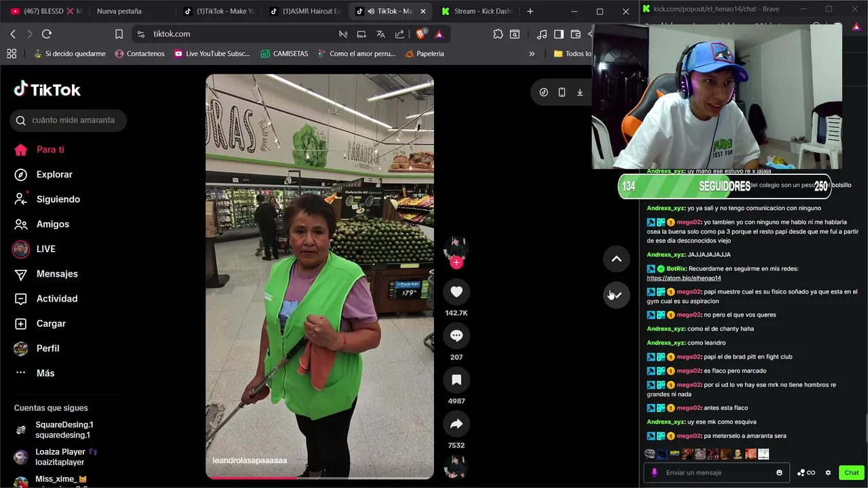Open Mensajes in TikTok sidebar
The image size is (868, 488).
(x=47, y=274)
